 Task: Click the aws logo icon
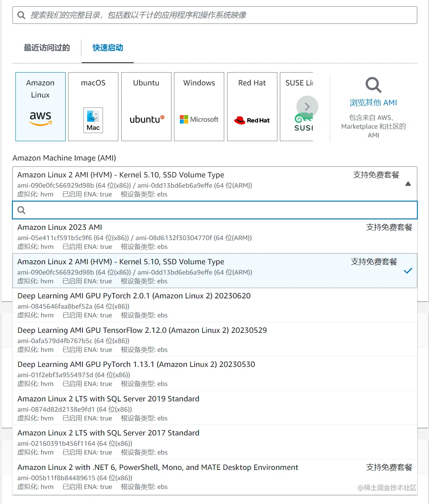[x=40, y=118]
